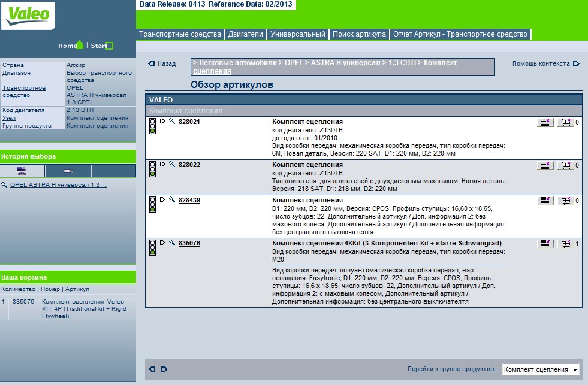588x385 pixels.
Task: Add article 828022 to cart
Action: 566,165
